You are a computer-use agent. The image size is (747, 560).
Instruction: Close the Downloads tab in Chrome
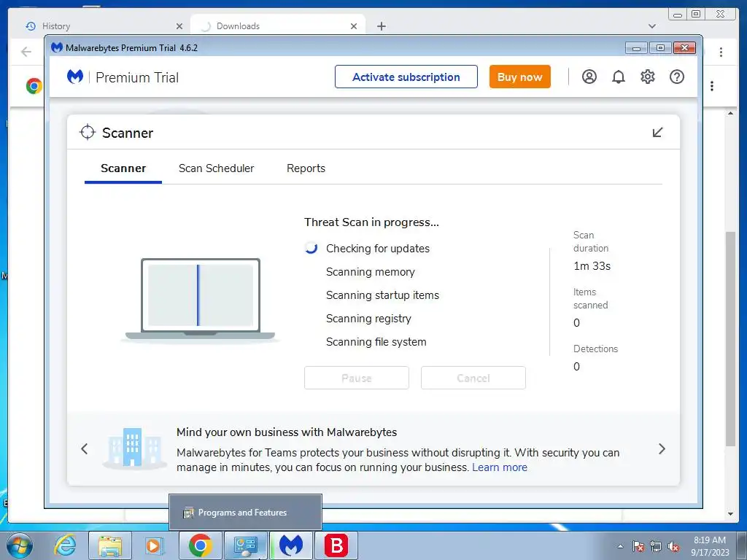coord(354,26)
